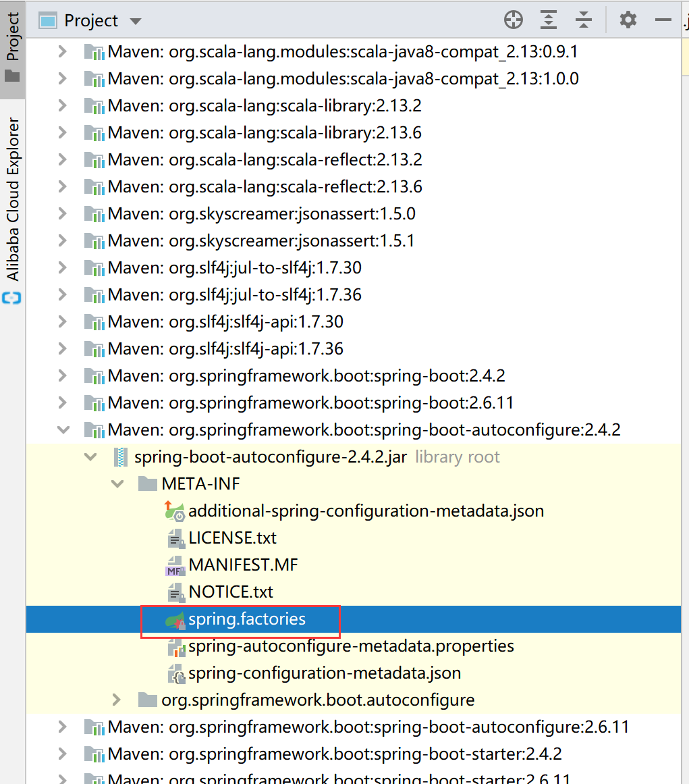This screenshot has width=689, height=784.
Task: Click the MANIFEST.MF file type icon
Action: tap(175, 565)
